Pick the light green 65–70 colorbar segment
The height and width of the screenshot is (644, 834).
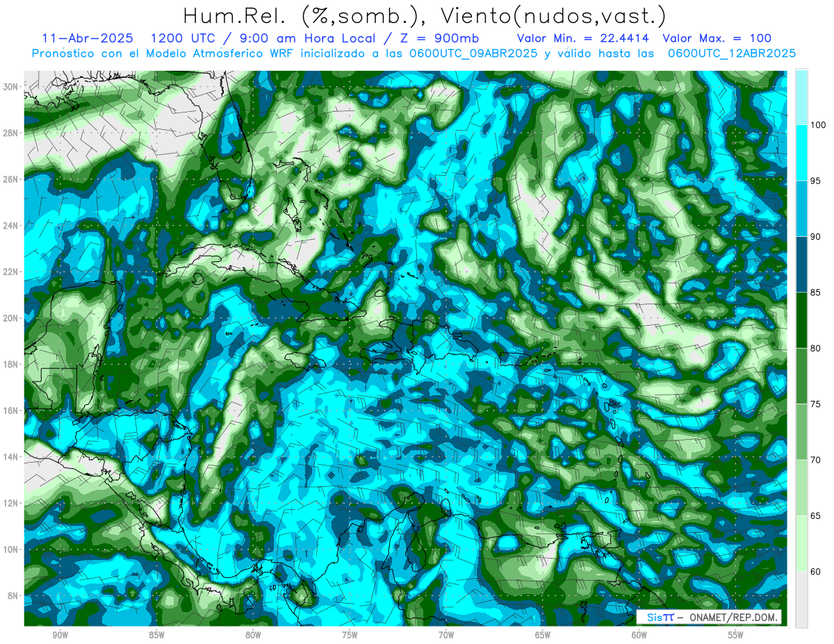pos(801,488)
